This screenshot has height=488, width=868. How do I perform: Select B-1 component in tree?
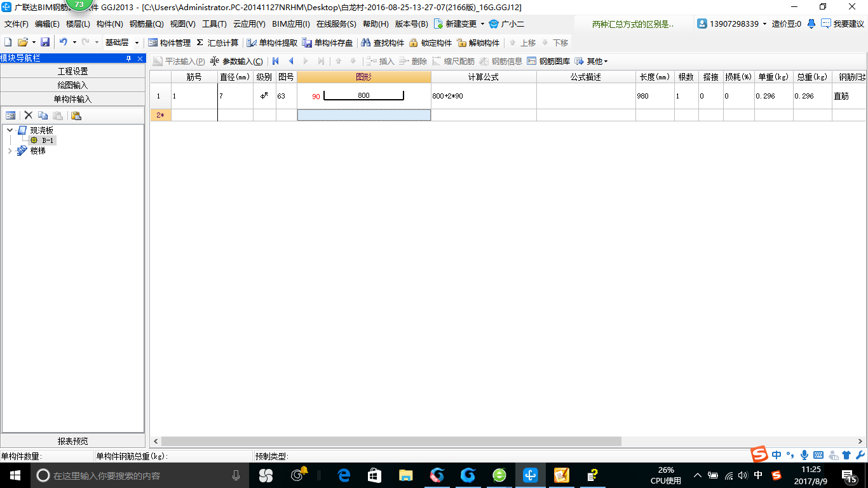click(x=48, y=140)
